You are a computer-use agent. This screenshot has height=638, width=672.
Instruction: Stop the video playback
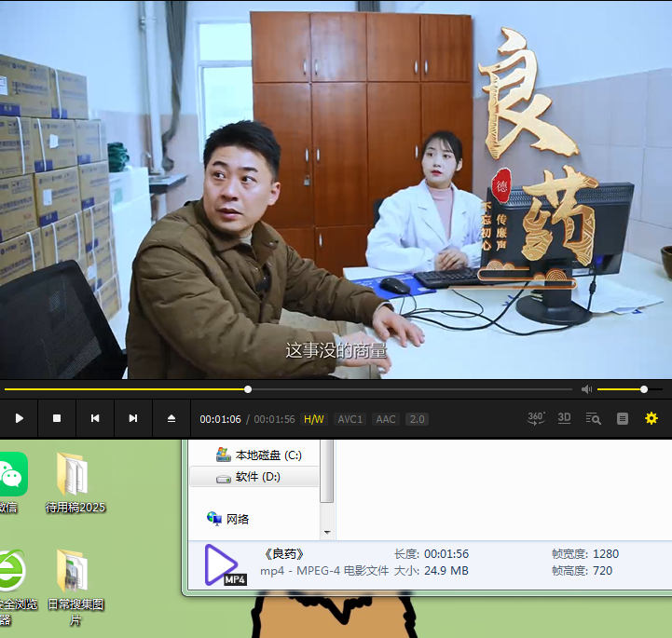point(57,419)
